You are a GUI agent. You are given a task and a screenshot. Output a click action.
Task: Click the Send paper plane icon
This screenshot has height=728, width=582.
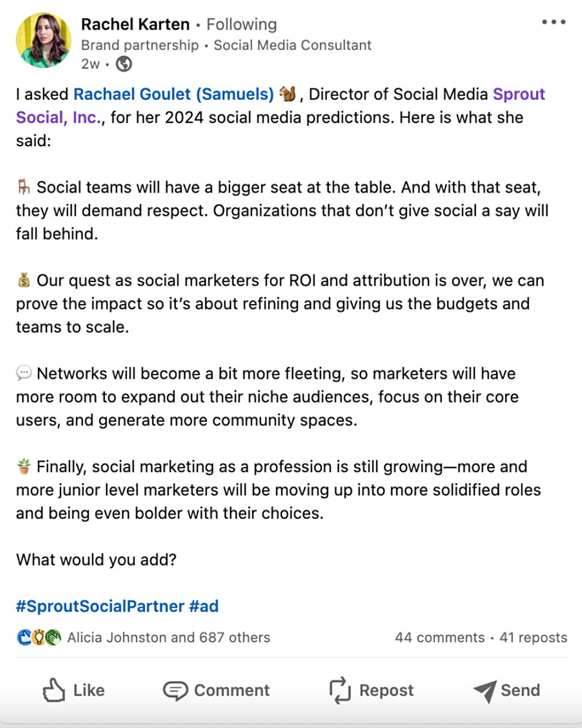[485, 690]
